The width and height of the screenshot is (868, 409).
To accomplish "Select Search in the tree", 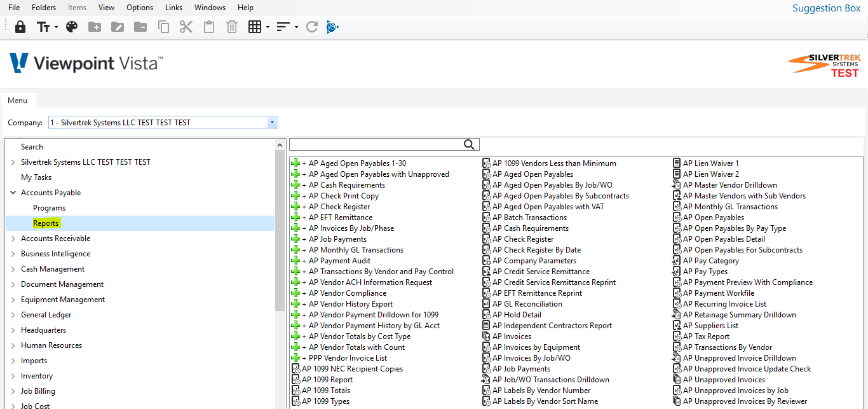I will 32,147.
